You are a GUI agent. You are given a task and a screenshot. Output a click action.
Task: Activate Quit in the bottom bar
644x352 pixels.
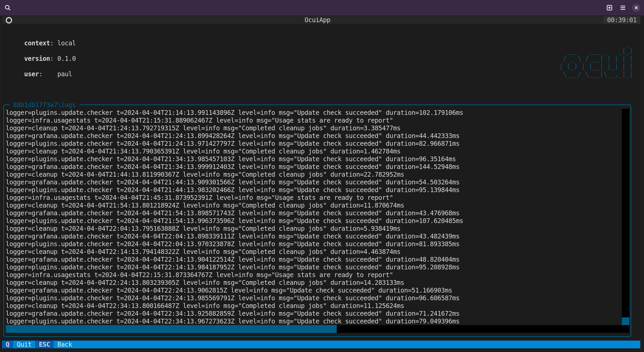(x=23, y=344)
